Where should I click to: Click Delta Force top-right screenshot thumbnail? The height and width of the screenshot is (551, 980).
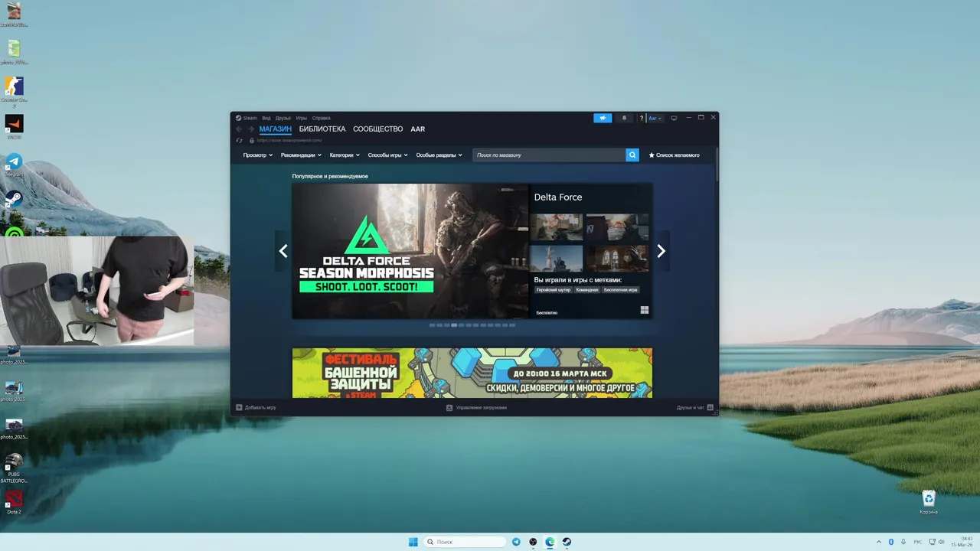tap(617, 227)
